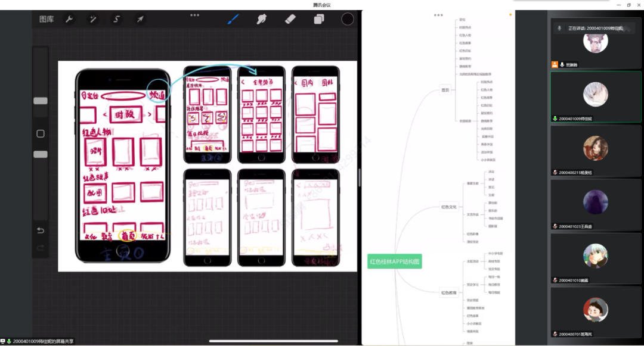Screen dimensions: 644x346
Task: Click the speaking indicator microphone icon
Action: (x=559, y=28)
